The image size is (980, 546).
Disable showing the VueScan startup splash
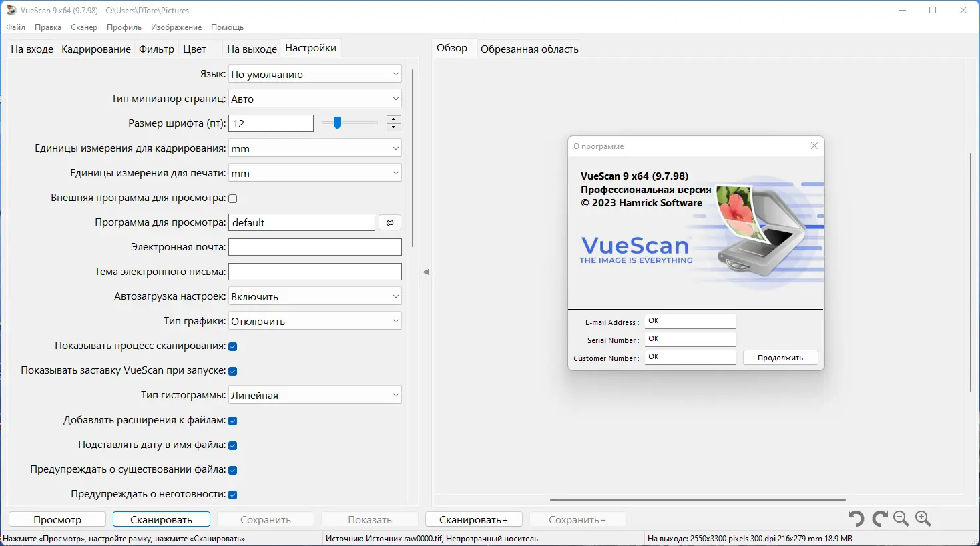click(232, 370)
